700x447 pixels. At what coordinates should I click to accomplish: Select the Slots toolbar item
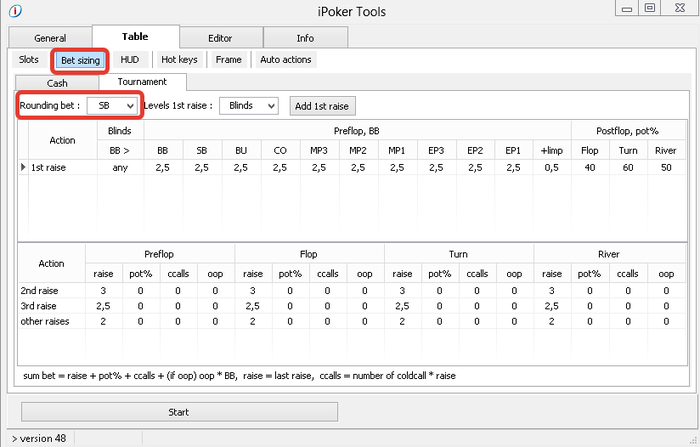coord(29,59)
